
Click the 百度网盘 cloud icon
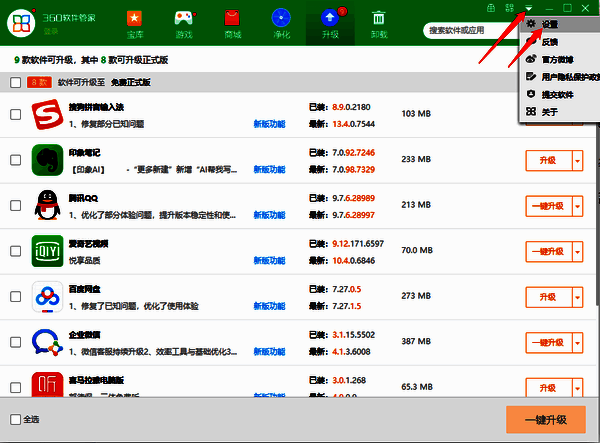pos(47,296)
